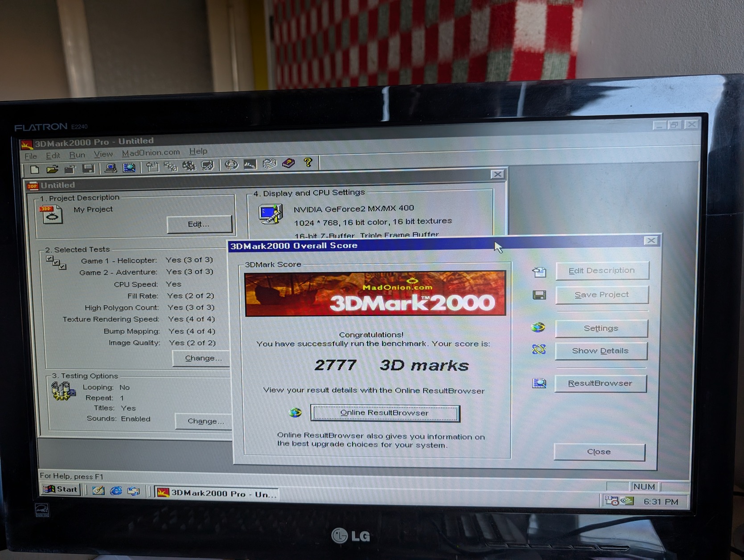Open the Run menu
The width and height of the screenshot is (744, 560).
[x=77, y=155]
